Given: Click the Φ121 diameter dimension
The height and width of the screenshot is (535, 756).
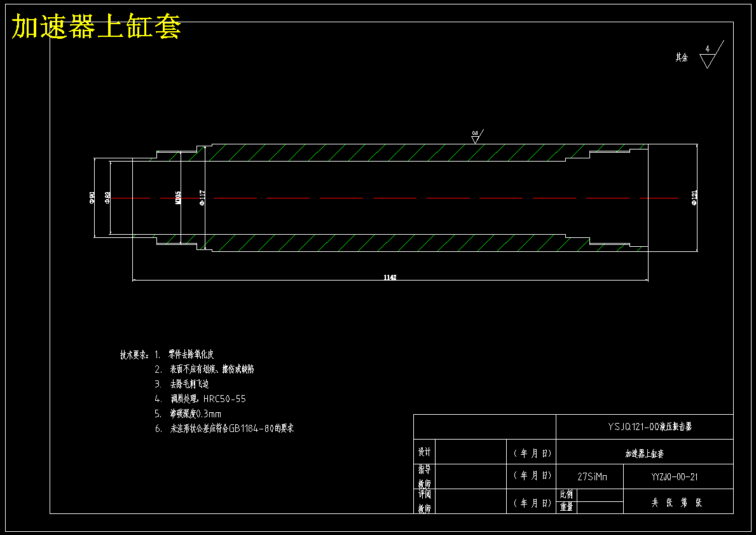Looking at the screenshot, I should (x=694, y=197).
